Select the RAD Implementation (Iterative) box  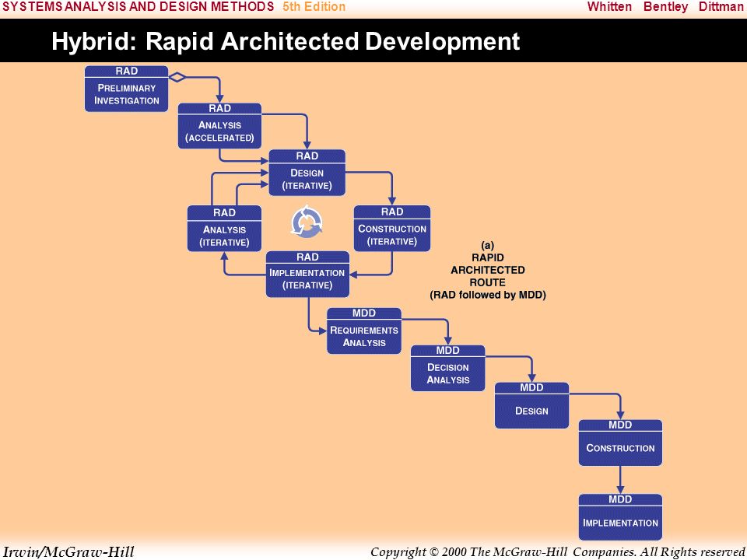tap(307, 275)
